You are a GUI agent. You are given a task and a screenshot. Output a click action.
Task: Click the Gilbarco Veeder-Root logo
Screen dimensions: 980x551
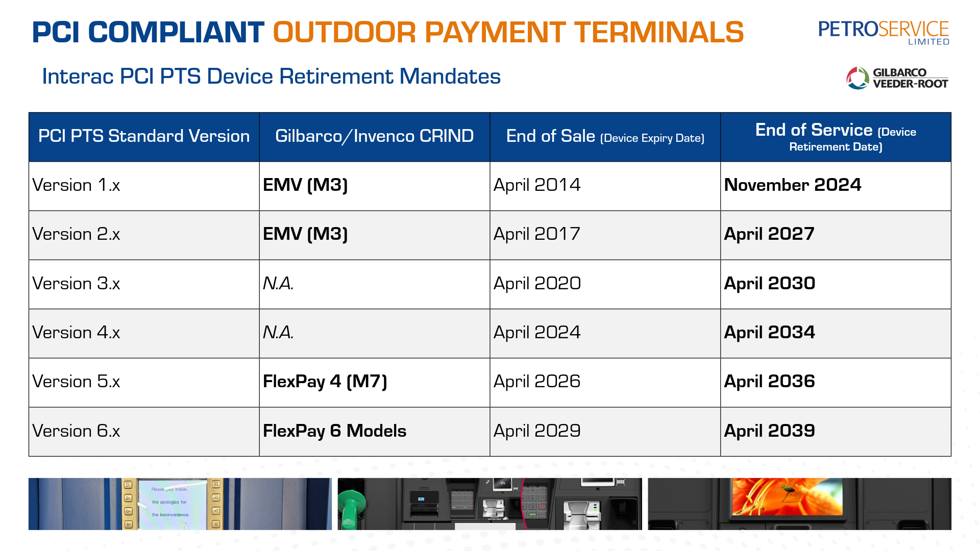[x=897, y=78]
